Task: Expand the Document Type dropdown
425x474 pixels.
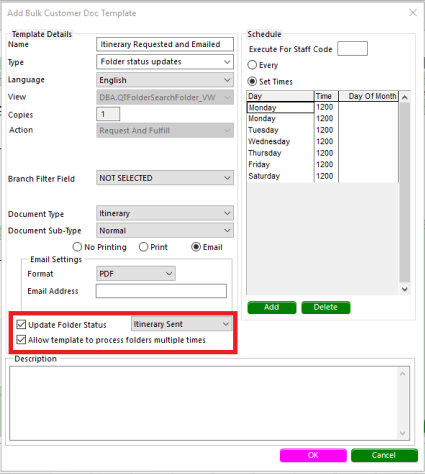Action: coord(165,213)
